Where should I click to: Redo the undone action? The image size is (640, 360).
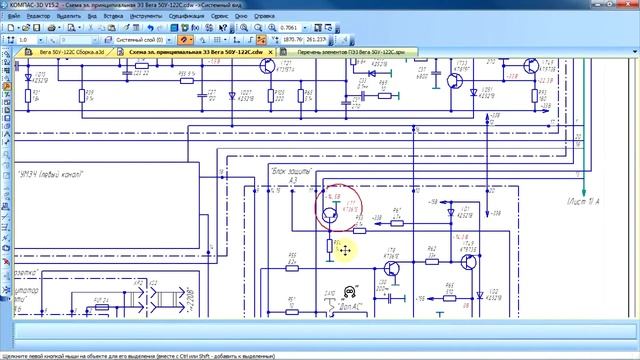(160, 28)
